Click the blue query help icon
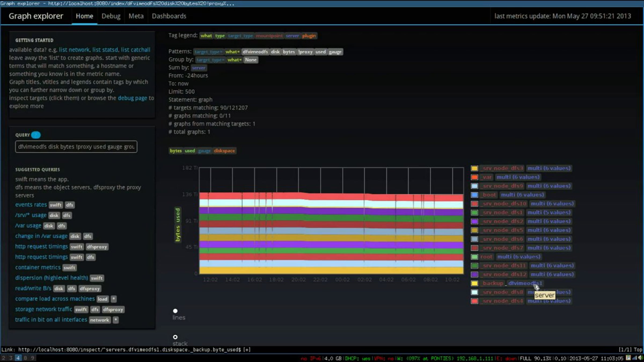Image resolution: width=644 pixels, height=362 pixels. point(36,135)
